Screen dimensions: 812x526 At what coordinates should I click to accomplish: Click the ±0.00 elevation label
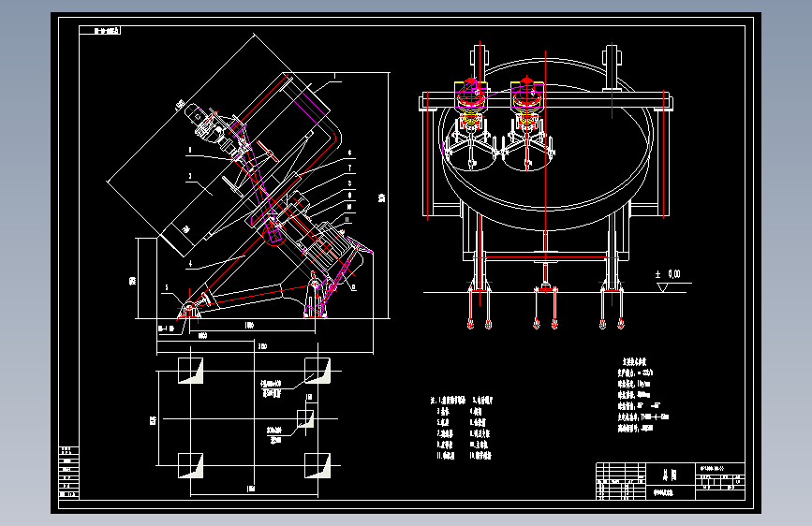tap(668, 274)
